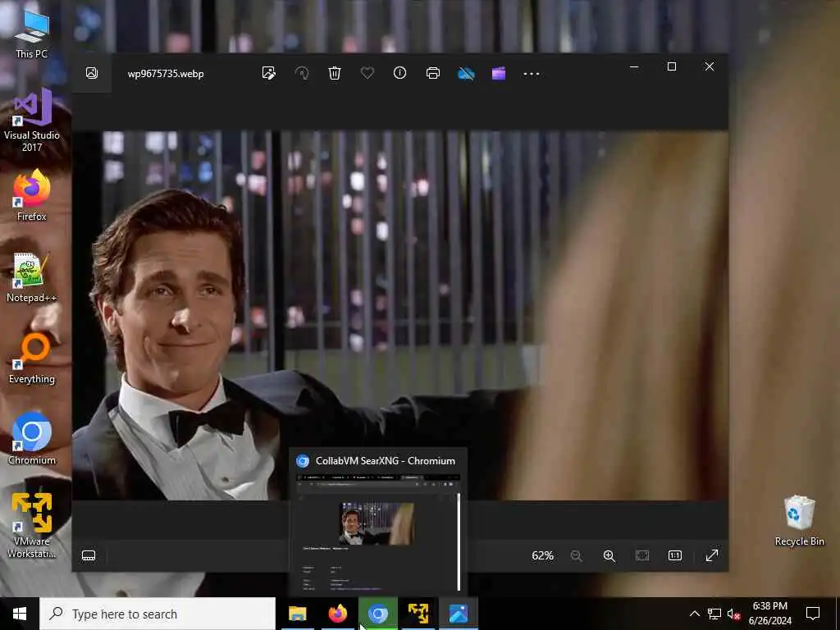Click the Type here to search box
840x630 pixels.
click(157, 614)
